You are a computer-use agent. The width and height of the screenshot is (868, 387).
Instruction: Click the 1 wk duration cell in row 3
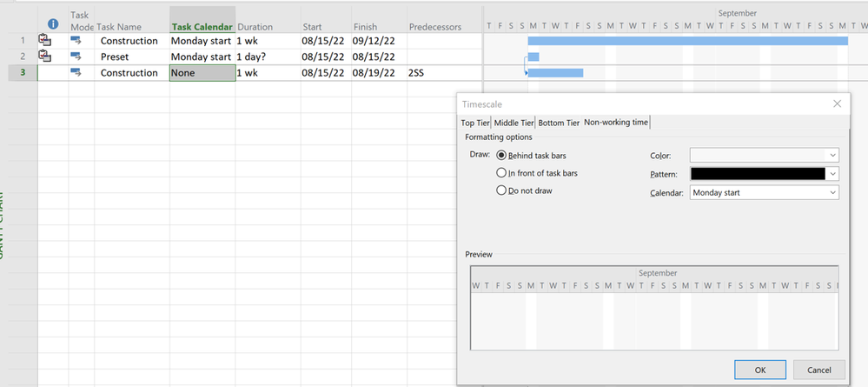click(268, 73)
